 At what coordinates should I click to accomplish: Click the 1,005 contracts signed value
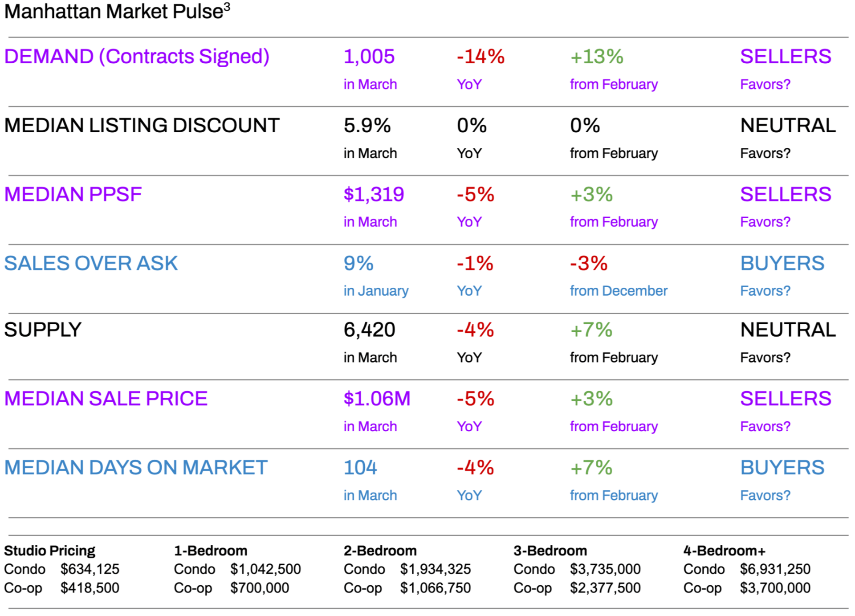[x=369, y=57]
